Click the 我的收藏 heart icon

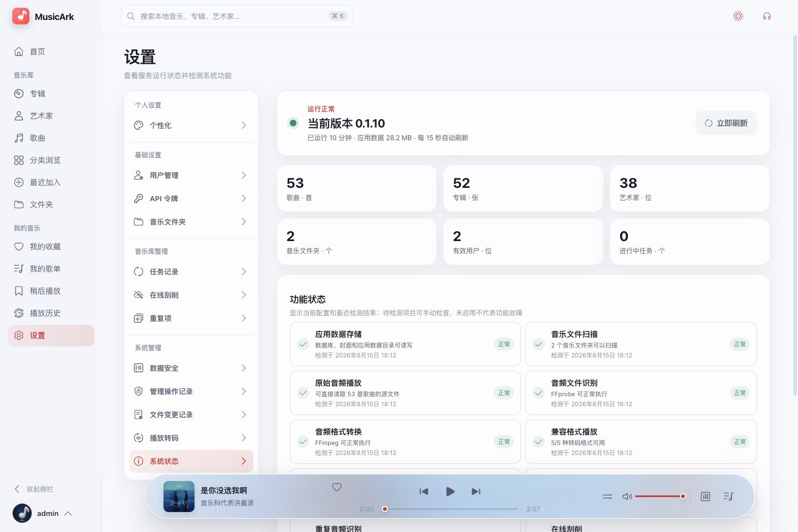19,247
